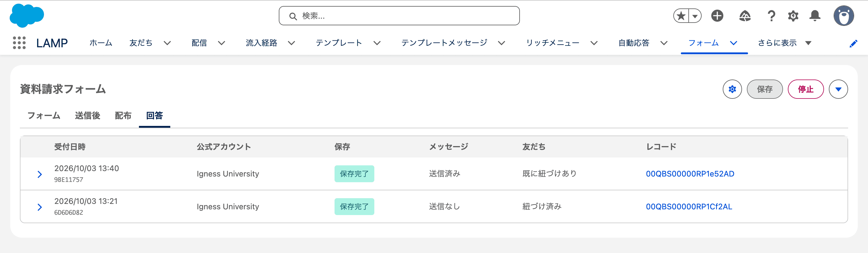Open the 流入経路 navigation tab

(x=262, y=43)
